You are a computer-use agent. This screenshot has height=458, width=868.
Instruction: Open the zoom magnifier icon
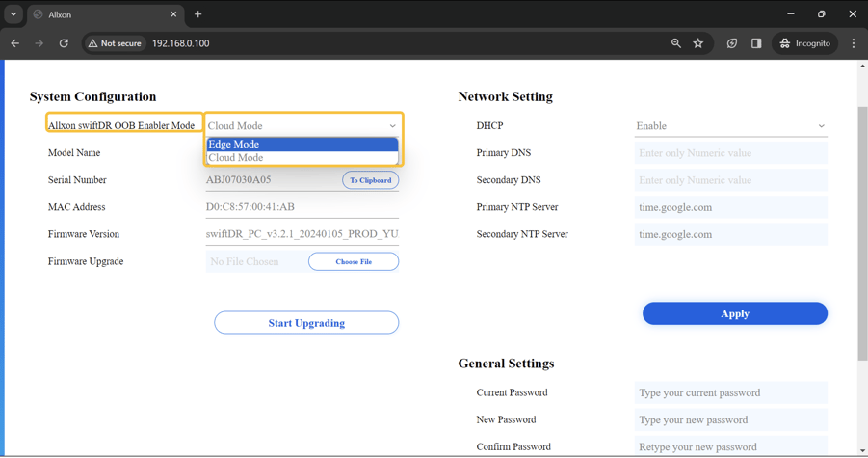[676, 43]
